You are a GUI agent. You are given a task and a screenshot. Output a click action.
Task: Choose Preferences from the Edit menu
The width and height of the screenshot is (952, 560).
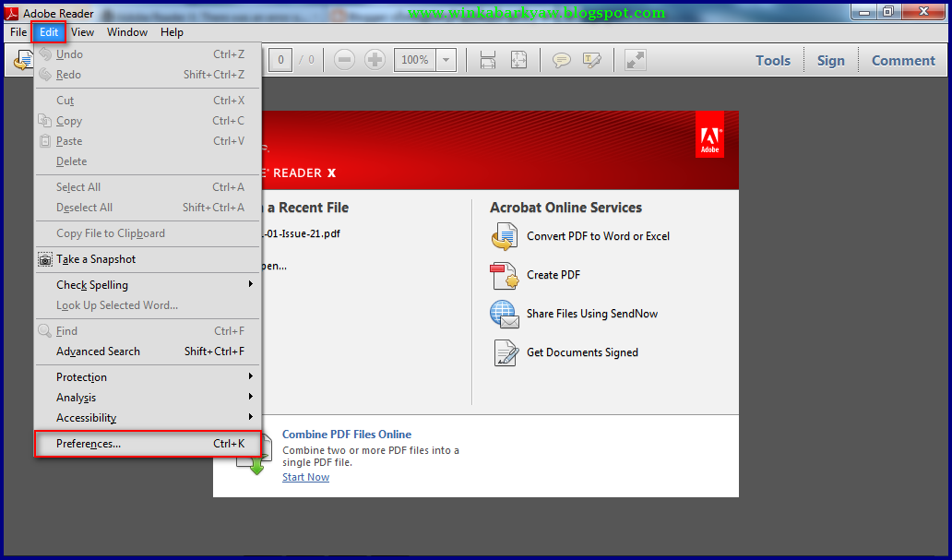(x=149, y=444)
